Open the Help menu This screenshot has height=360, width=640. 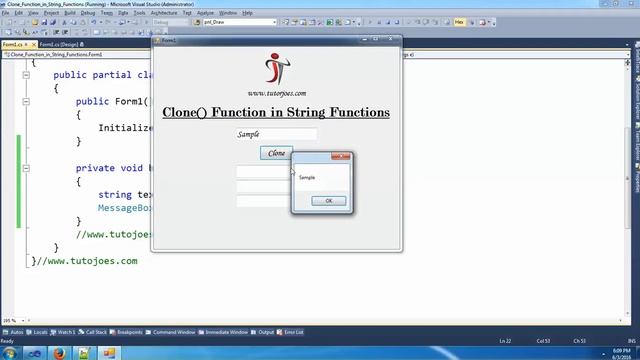pos(247,13)
